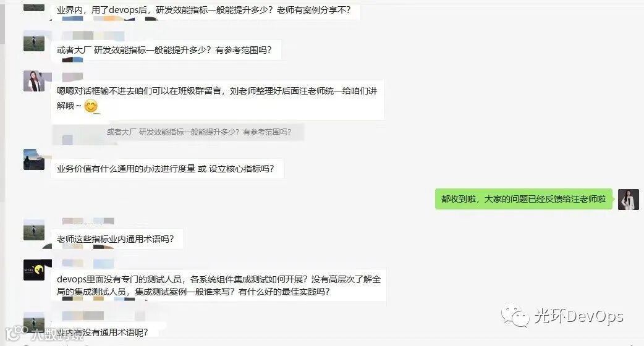
Task: Click the long message 嗯嗯对话框输不进去
Action: click(x=218, y=99)
